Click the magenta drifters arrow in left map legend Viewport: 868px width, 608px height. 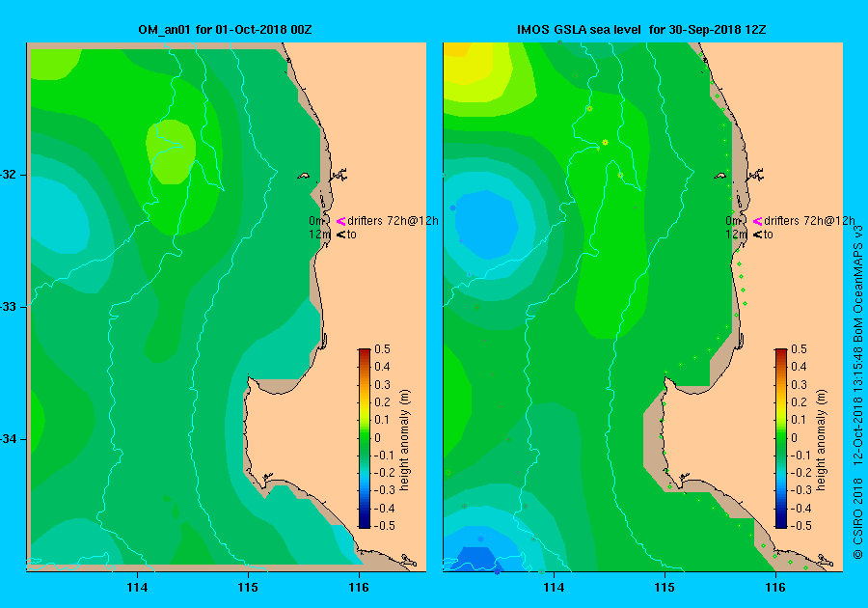coord(340,221)
